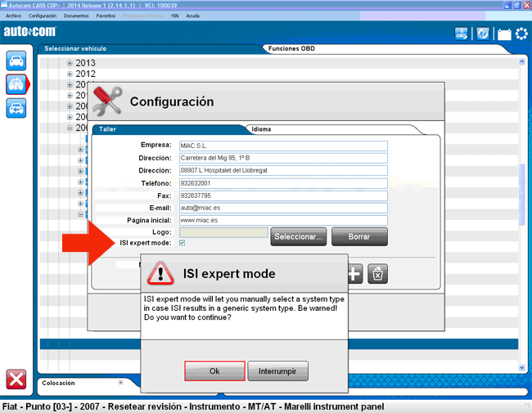This screenshot has width=532, height=413.
Task: Click the first Dirección field Carretera del Mig
Action: [283, 158]
